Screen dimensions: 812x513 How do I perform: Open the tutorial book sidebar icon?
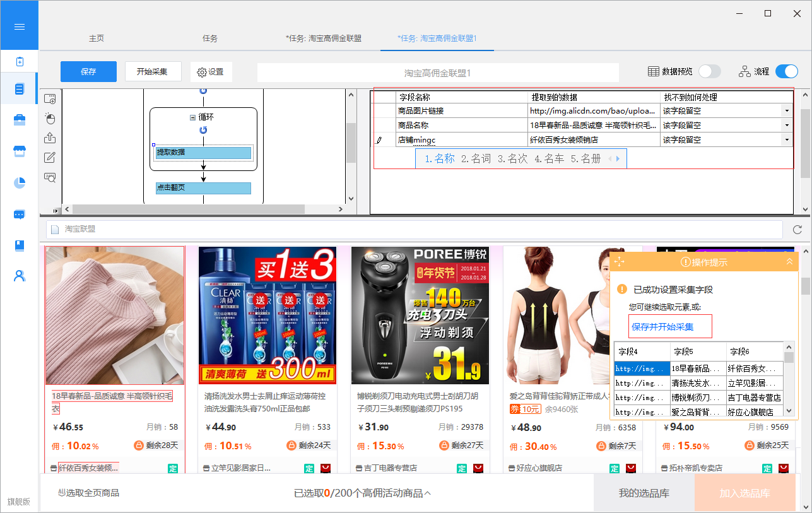(x=20, y=245)
